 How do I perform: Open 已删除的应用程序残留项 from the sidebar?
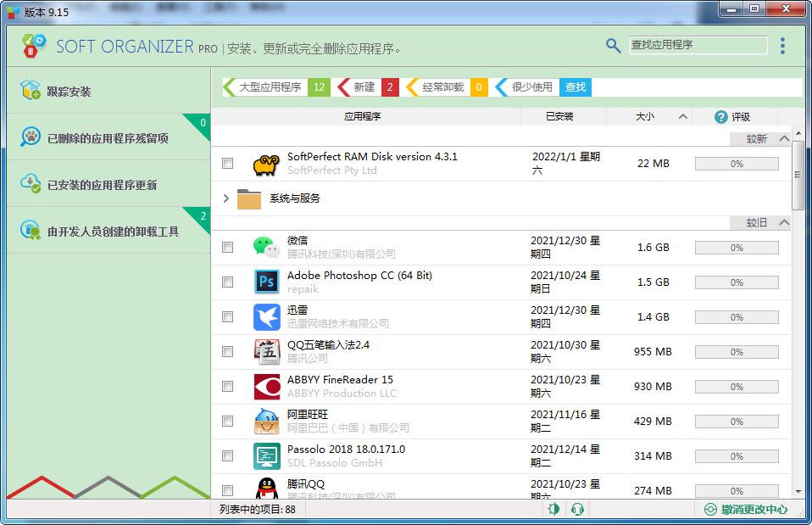(x=108, y=137)
